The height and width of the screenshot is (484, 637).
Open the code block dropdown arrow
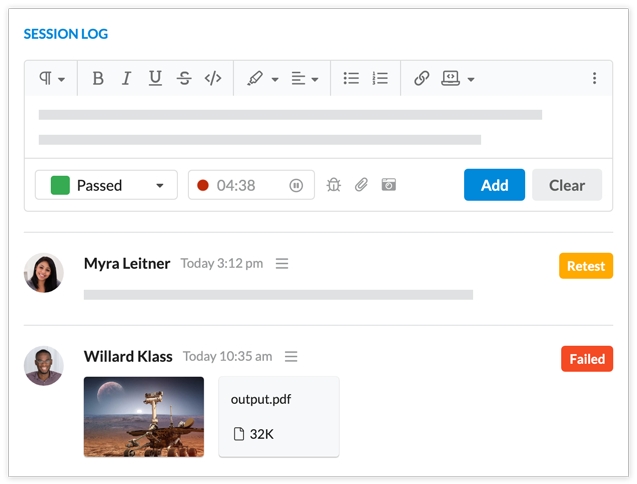click(471, 79)
